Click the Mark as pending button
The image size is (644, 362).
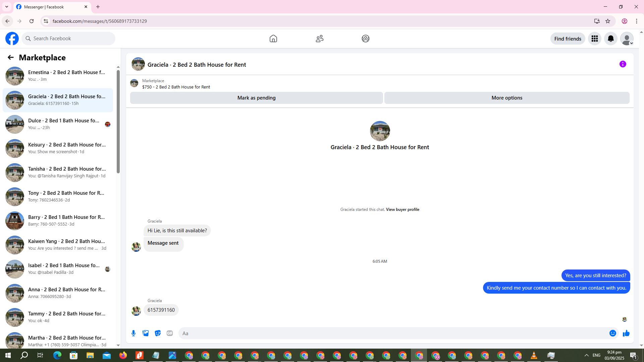tap(257, 98)
